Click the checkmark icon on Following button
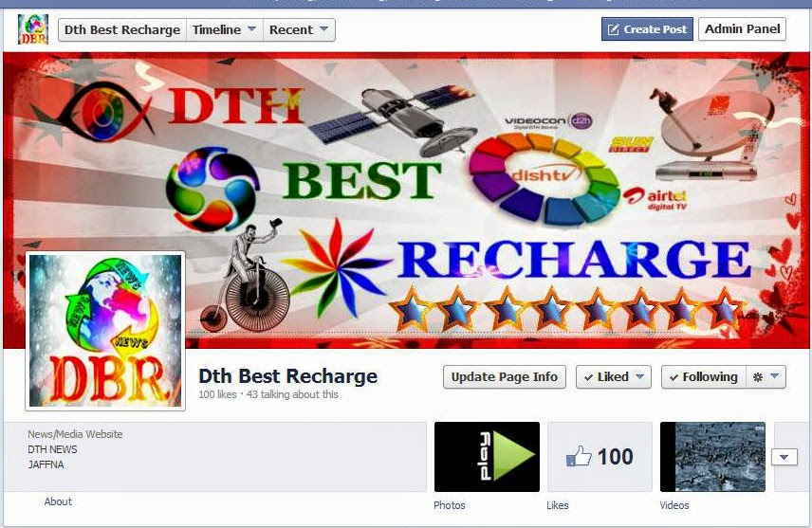812x528 pixels. [674, 378]
